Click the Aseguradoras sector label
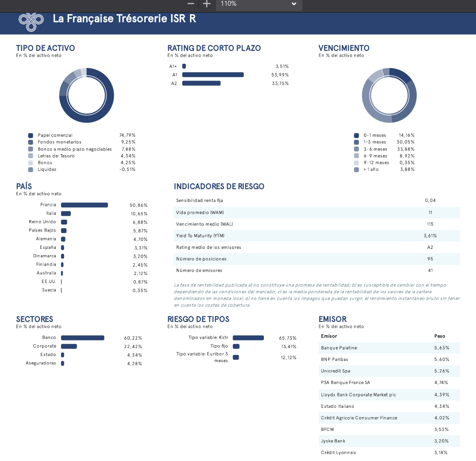The width and height of the screenshot is (476, 461). (41, 363)
